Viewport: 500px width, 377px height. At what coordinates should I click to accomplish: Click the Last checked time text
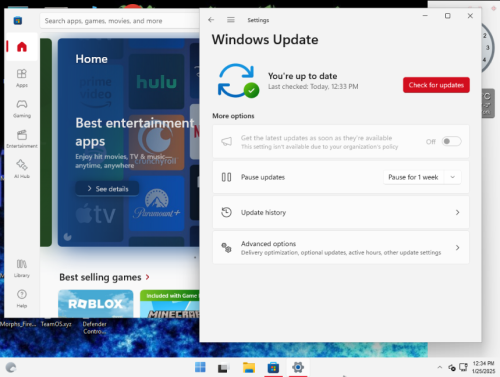pos(313,87)
